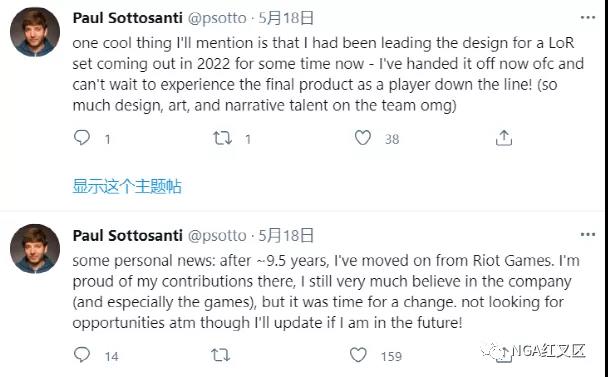Open Paul Sottosanti's name on first tweet

[x=128, y=18]
